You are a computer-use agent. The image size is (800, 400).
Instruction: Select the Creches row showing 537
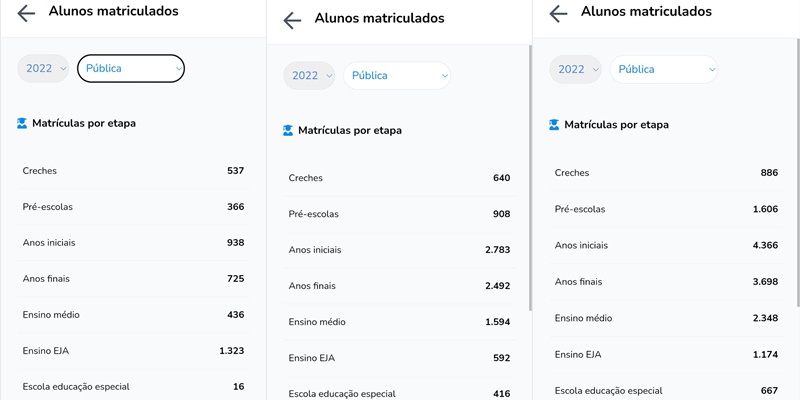[x=133, y=171]
